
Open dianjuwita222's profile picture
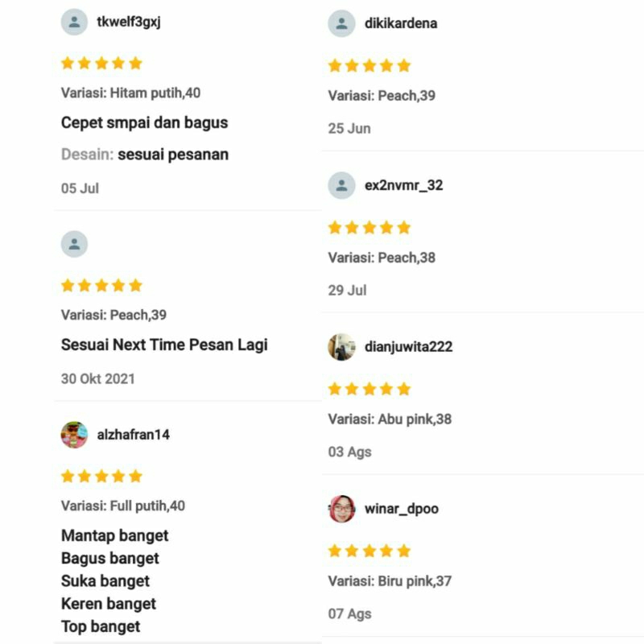[341, 347]
